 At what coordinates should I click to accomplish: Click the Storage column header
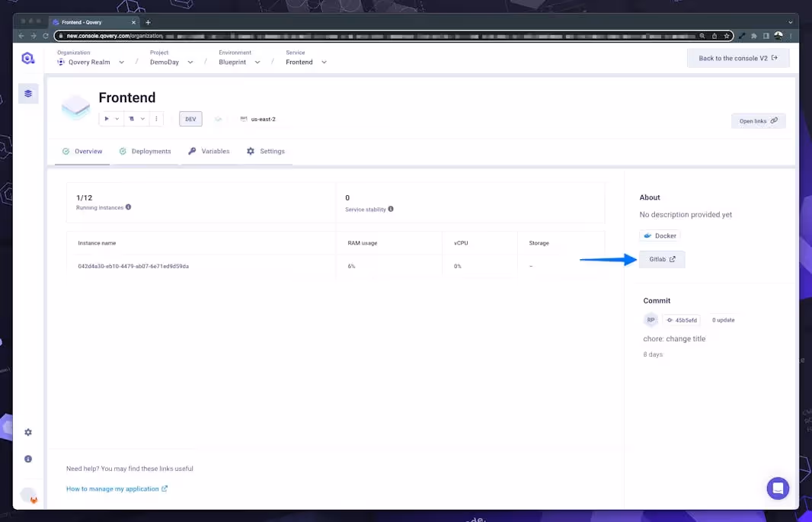point(539,243)
